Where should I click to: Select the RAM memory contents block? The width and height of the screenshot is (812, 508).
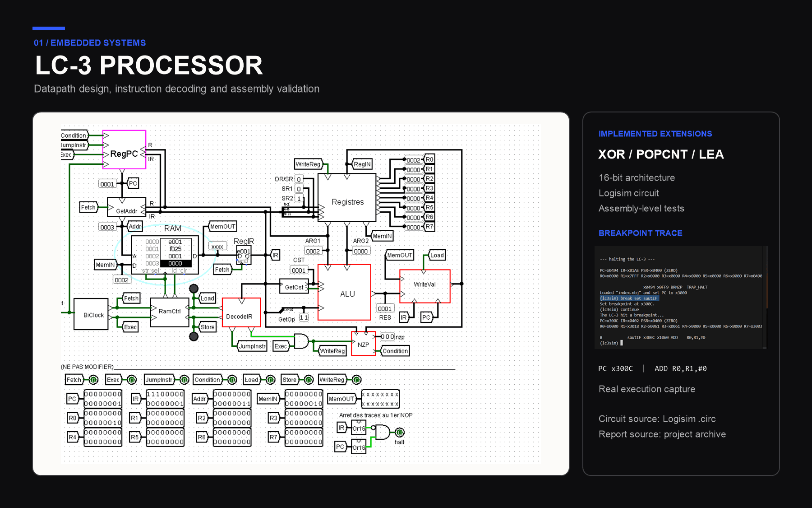[x=165, y=255]
